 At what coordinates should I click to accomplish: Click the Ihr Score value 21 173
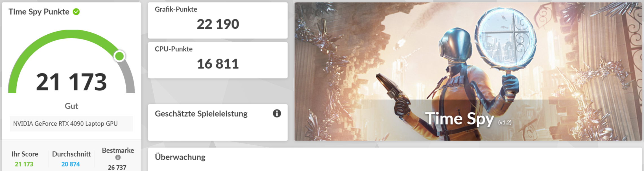click(24, 164)
